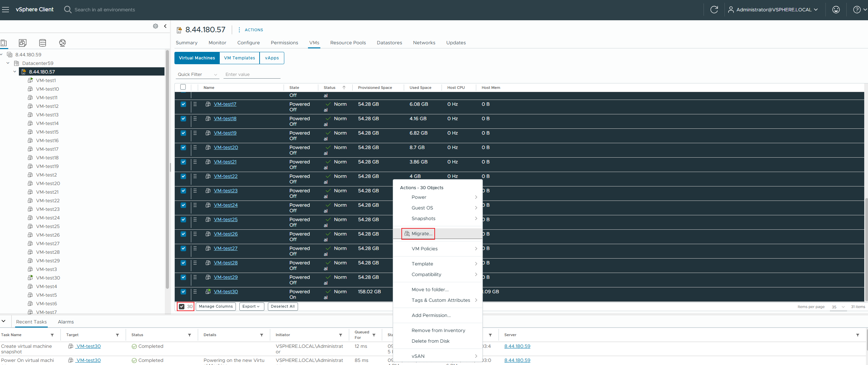
Task: Open the Export dropdown button
Action: point(252,307)
